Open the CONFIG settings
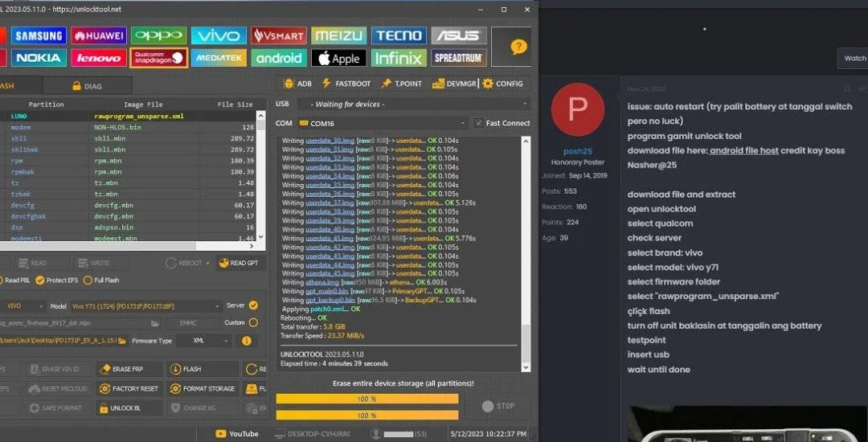 tap(502, 84)
